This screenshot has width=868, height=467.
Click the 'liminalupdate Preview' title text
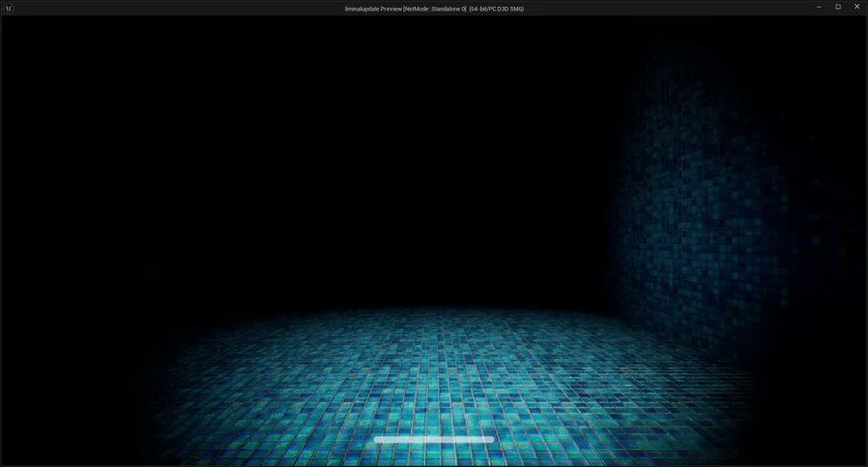pos(373,9)
